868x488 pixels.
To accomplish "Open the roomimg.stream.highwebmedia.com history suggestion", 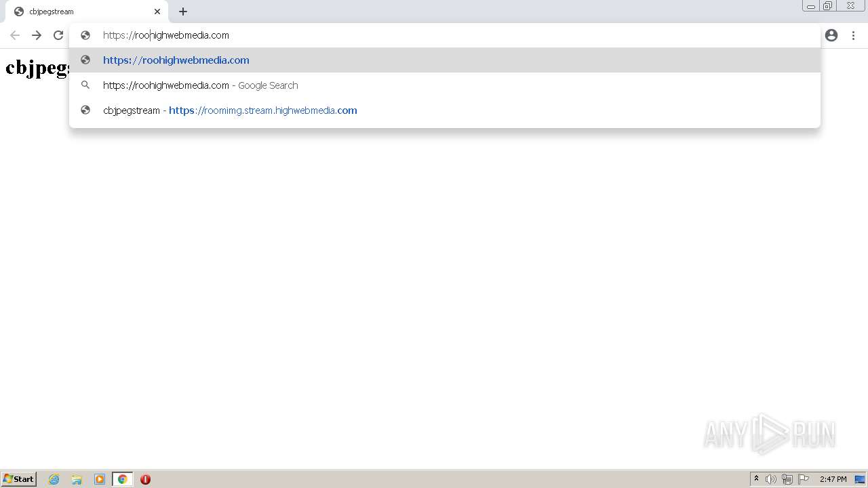I will point(445,110).
